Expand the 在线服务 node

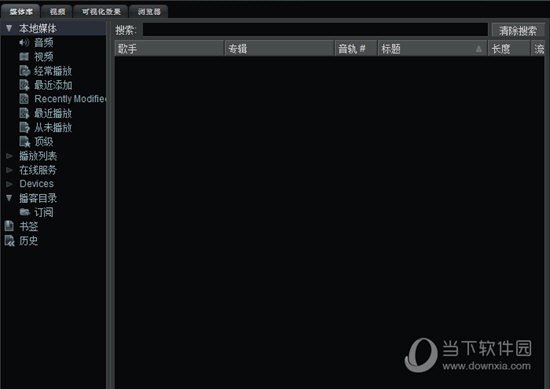(x=9, y=170)
